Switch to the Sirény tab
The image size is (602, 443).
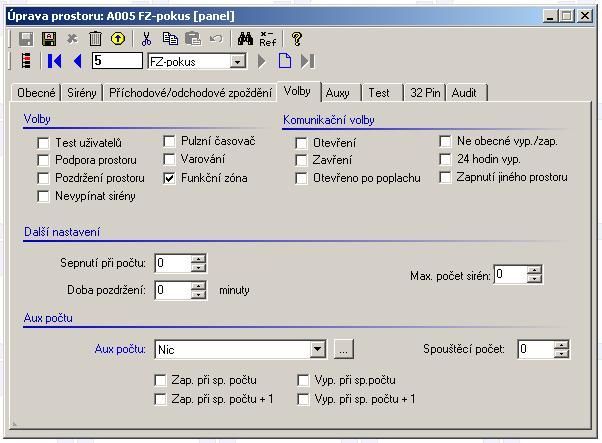click(82, 92)
